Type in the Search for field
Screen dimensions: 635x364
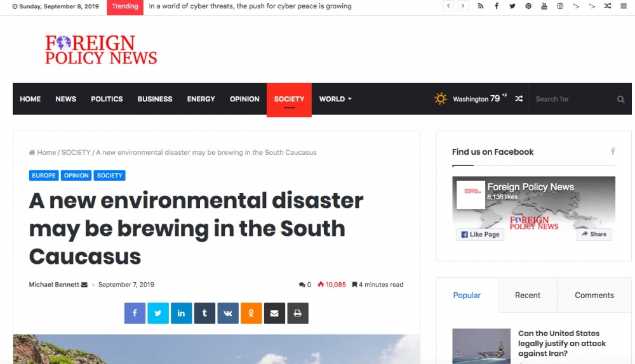[x=571, y=99]
